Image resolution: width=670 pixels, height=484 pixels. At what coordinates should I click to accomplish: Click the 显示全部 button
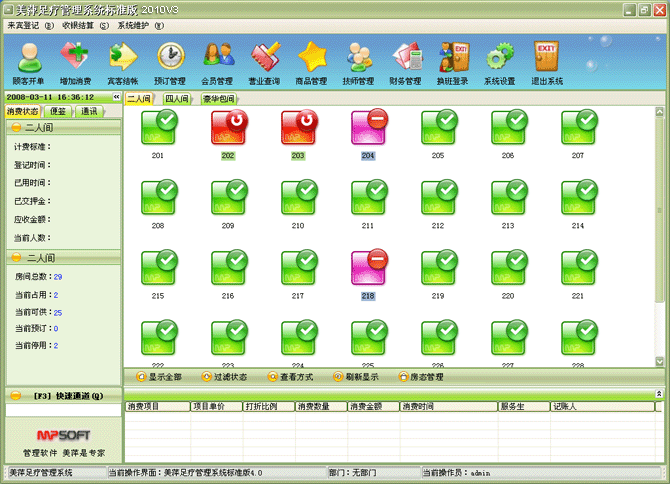click(158, 377)
